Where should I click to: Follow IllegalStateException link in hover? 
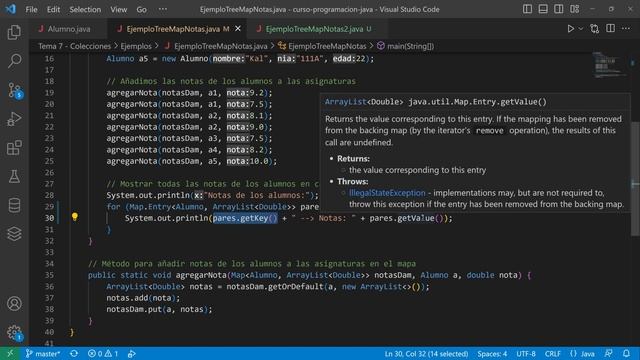coord(387,193)
